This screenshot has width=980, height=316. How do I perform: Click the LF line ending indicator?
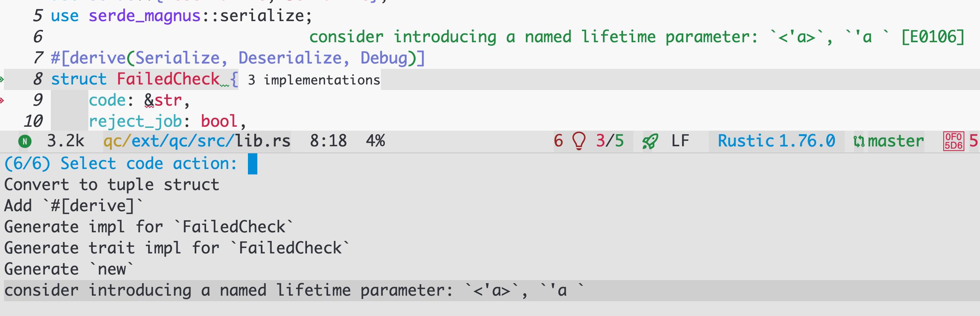pyautogui.click(x=680, y=141)
